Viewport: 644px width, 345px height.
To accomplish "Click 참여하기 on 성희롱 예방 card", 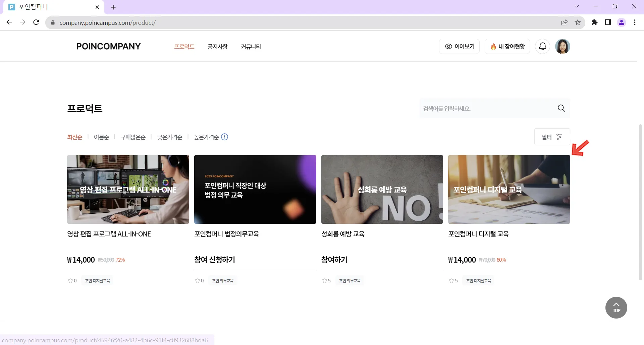I will click(334, 260).
